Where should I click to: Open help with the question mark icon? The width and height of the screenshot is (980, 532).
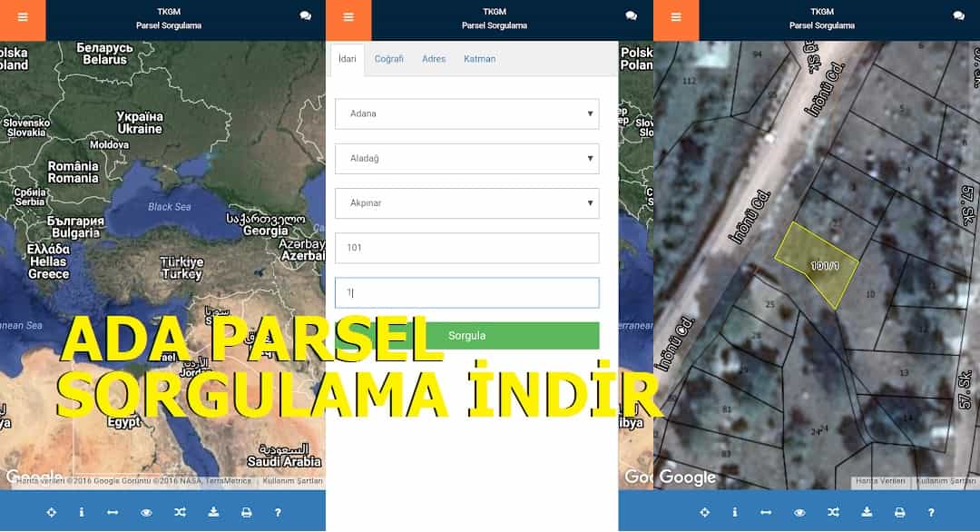[x=277, y=512]
